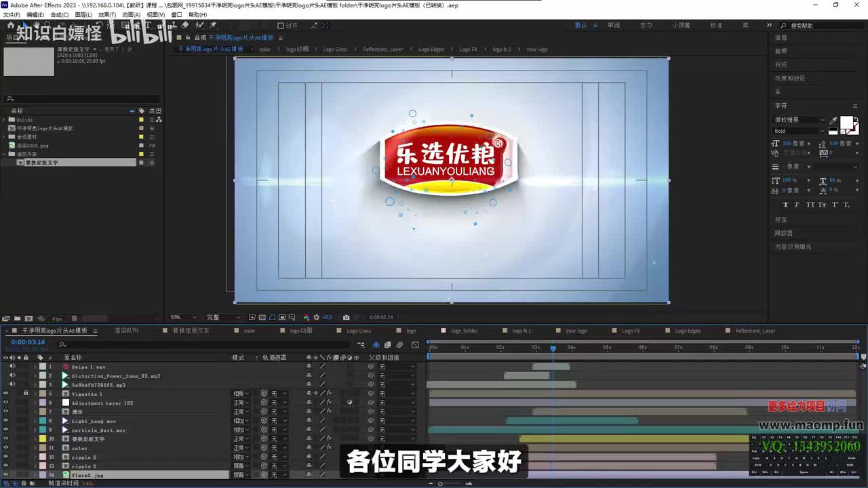Open the composition mini-flowchart icon
Viewport: 868px width, 488px height.
click(x=361, y=345)
